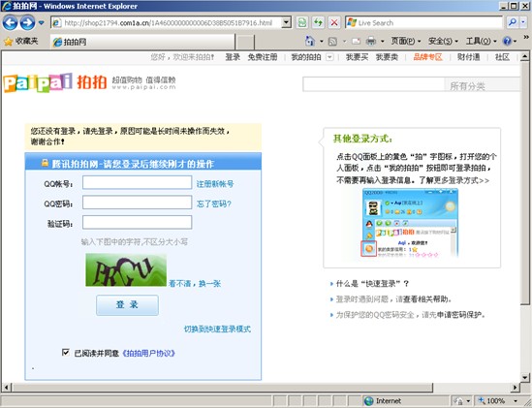Open the recent pages dropdown next to Forward
Screen dimensions: 532x408
[x=41, y=23]
